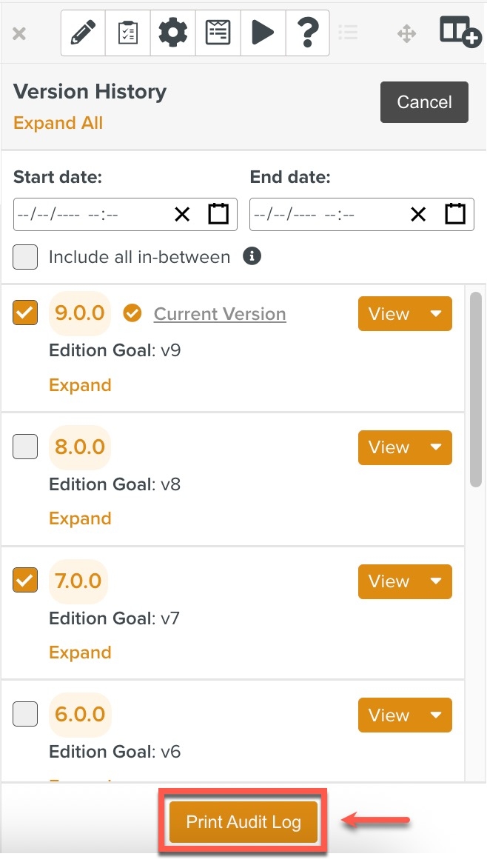Open the End date calendar picker
Viewport: 487px width, 868px height.
coord(455,214)
